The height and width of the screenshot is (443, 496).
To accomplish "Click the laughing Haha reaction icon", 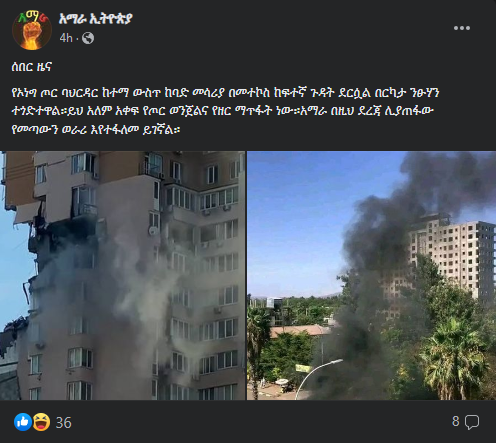I will (41, 422).
